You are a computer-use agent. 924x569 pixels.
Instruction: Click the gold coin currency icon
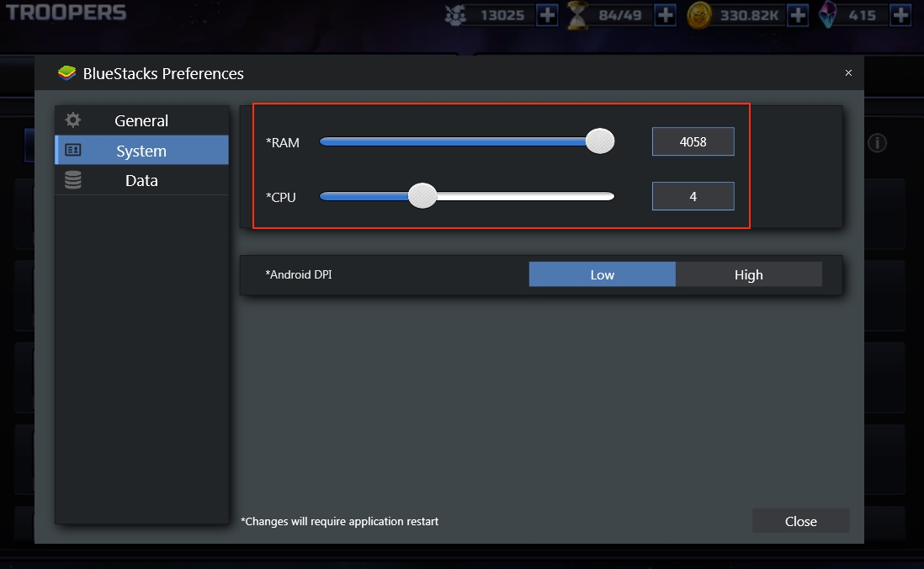pos(699,15)
